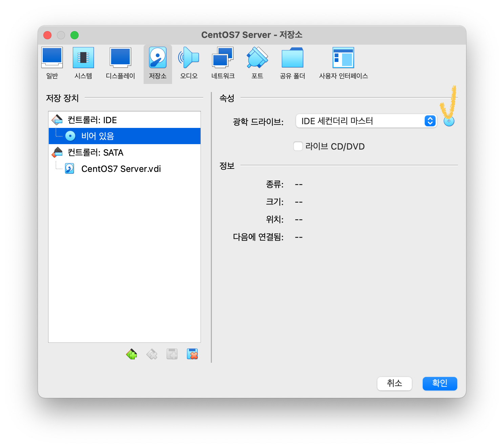Click the 크기: info label
The image size is (504, 448).
[275, 202]
